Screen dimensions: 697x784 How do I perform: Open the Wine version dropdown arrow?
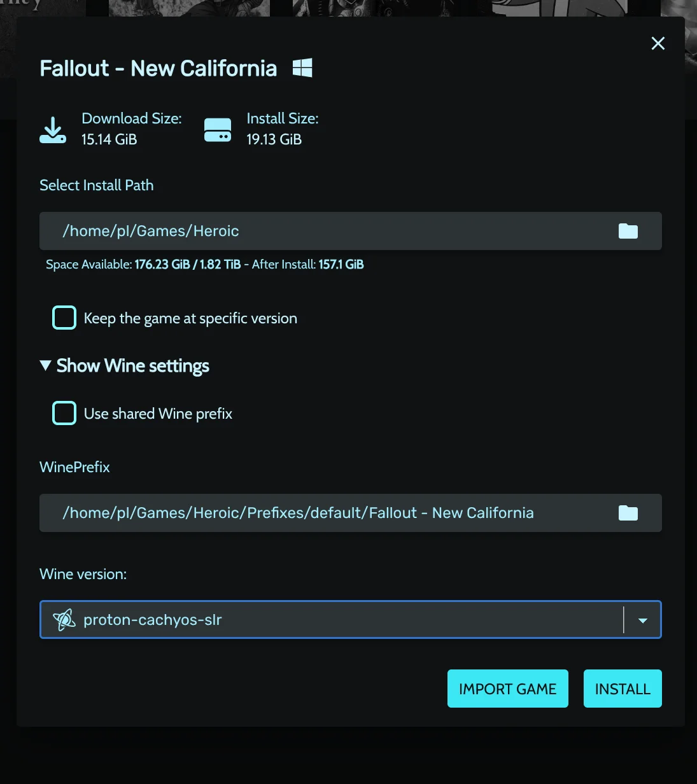click(643, 620)
